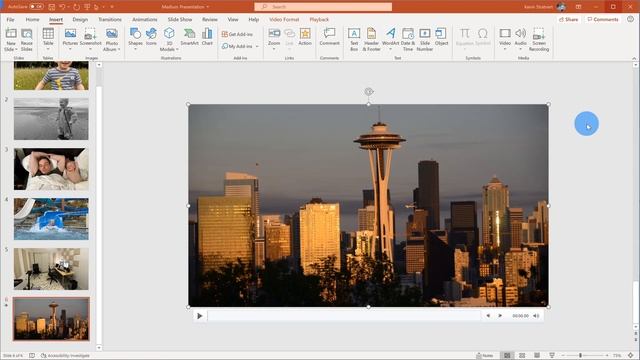Adjust the zoom slider in status bar

click(580, 356)
